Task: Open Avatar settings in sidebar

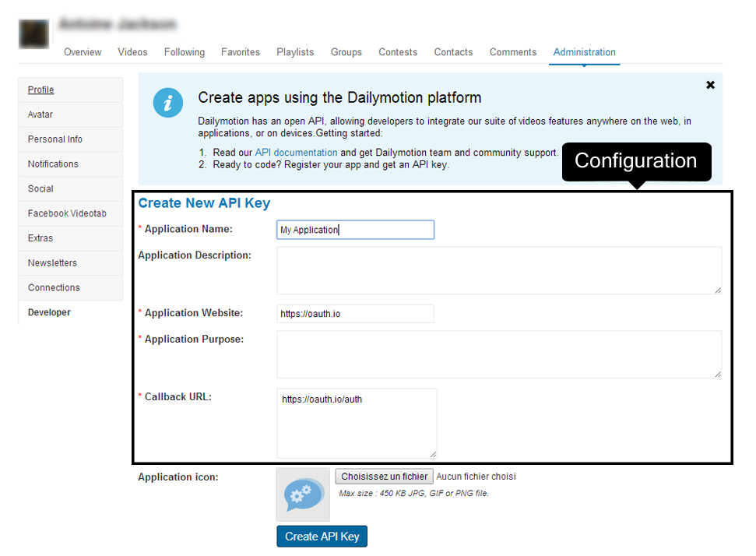Action: [70, 114]
